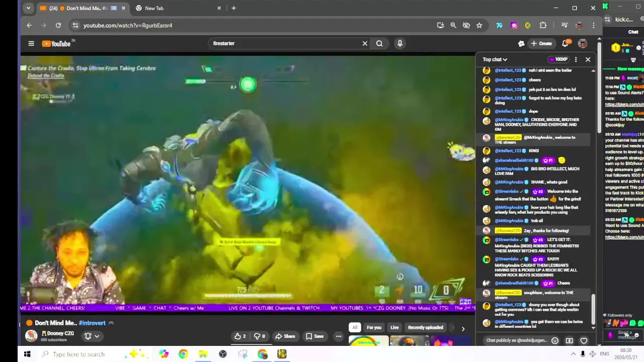The width and height of the screenshot is (644, 362).
Task: Select the Don't Mind Me YouTube tab
Action: (x=83, y=8)
